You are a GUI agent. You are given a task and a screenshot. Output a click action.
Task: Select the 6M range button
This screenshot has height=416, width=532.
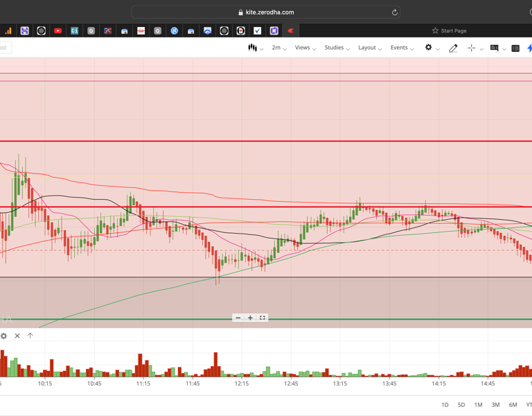click(513, 405)
